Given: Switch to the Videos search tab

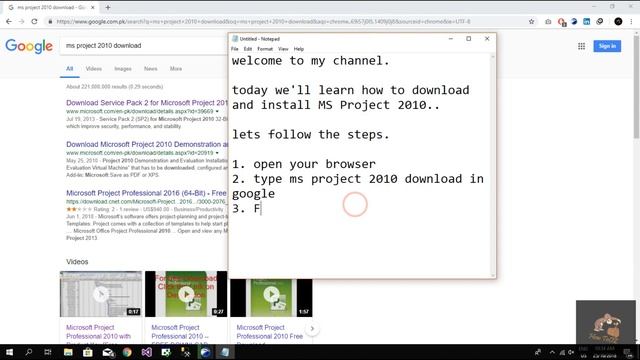Looking at the screenshot, I should click(x=93, y=69).
